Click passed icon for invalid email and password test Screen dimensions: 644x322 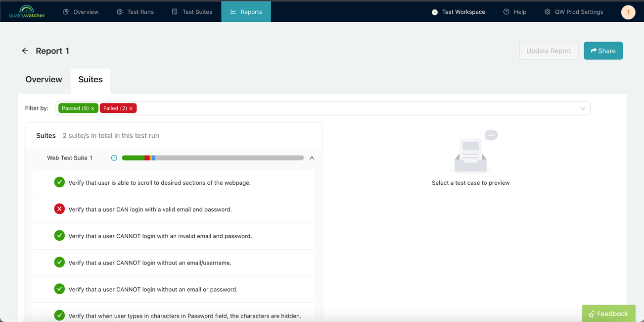59,236
